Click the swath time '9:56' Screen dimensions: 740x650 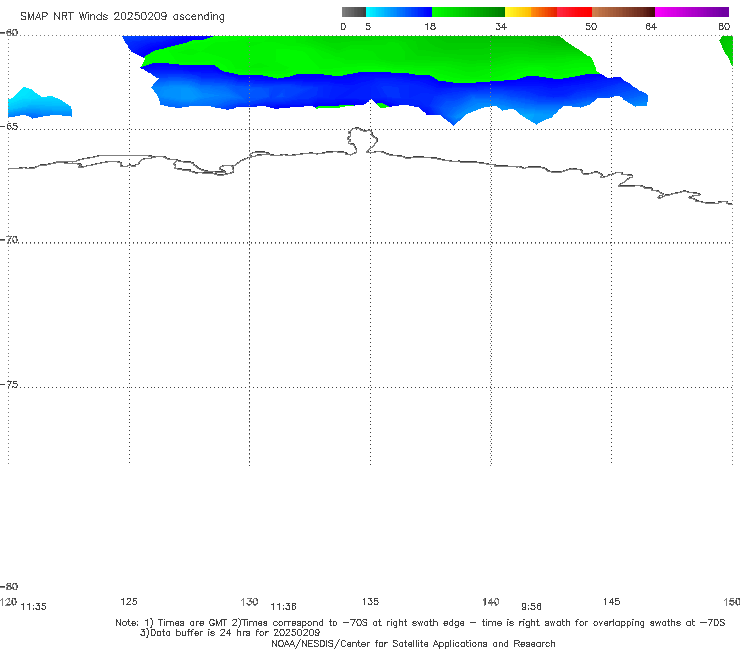(531, 607)
